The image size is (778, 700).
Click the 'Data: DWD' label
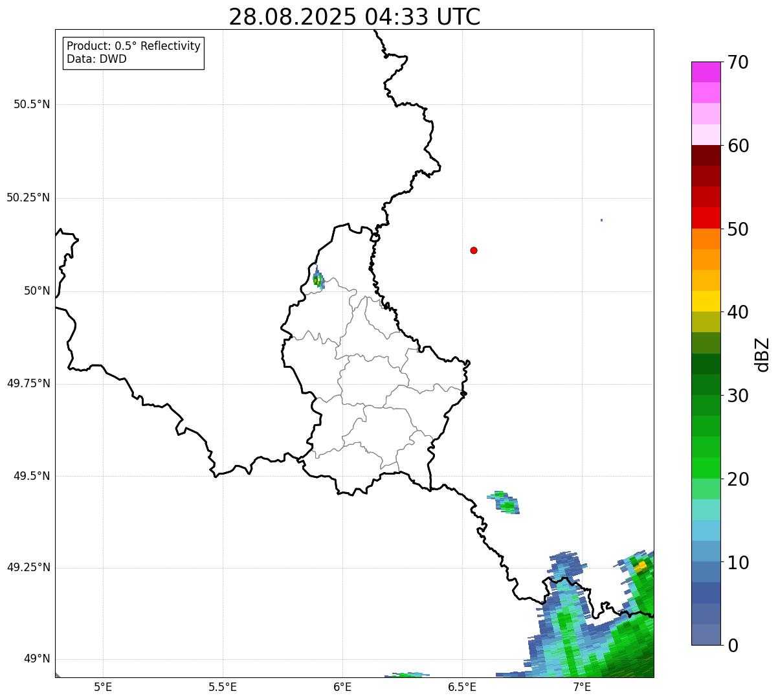point(96,59)
